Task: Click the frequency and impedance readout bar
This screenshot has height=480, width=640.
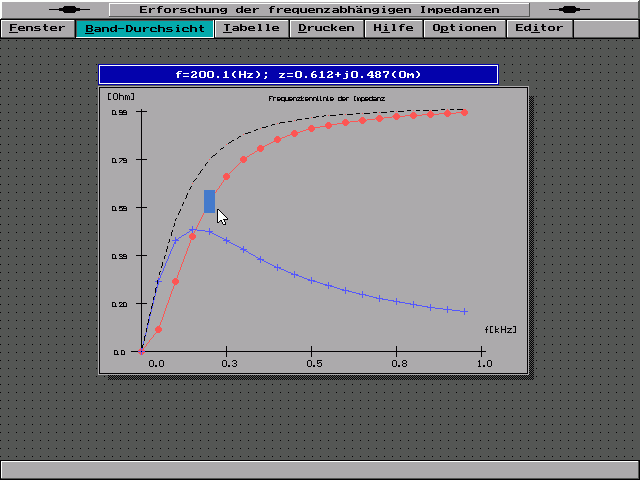Action: point(298,75)
